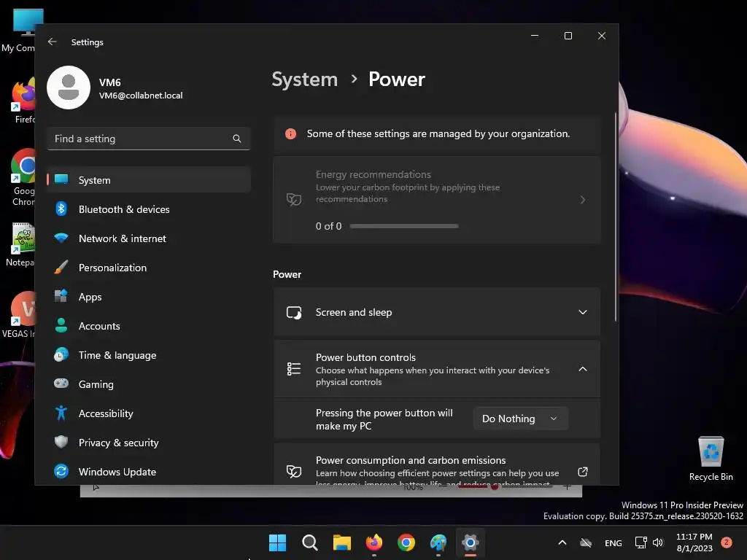This screenshot has height=560, width=747.
Task: Click the Find a setting search box
Action: click(x=149, y=139)
